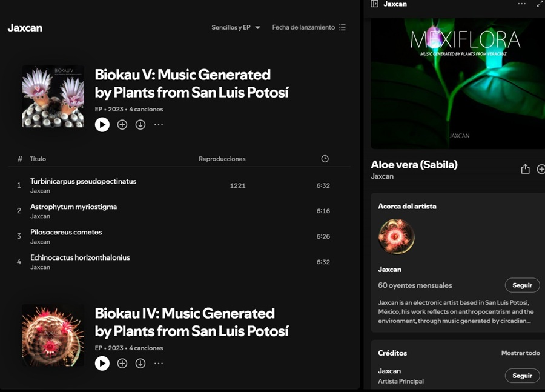Open the Sencillos y EP filter dropdown
The width and height of the screenshot is (545, 392).
[236, 27]
